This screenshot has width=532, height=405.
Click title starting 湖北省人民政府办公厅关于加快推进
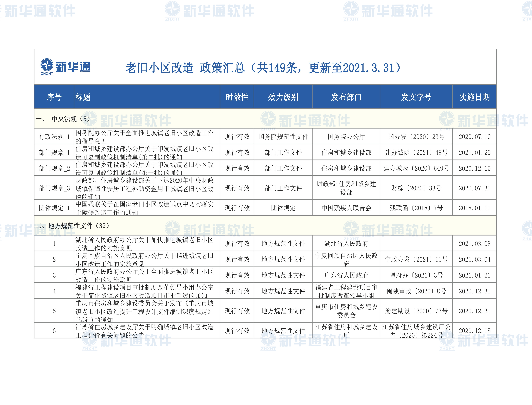click(144, 244)
